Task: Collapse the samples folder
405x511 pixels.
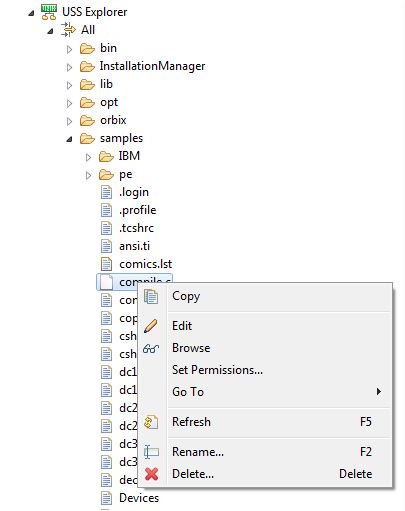Action: point(69,139)
